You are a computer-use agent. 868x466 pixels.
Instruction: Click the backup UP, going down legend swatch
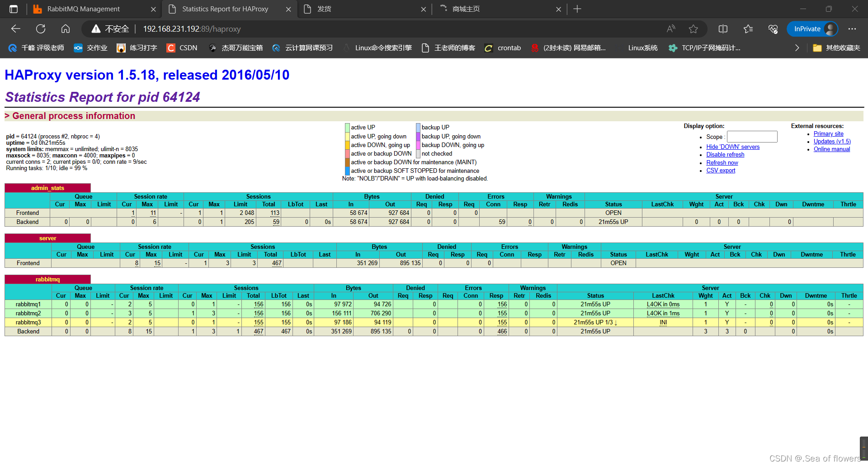pos(418,136)
